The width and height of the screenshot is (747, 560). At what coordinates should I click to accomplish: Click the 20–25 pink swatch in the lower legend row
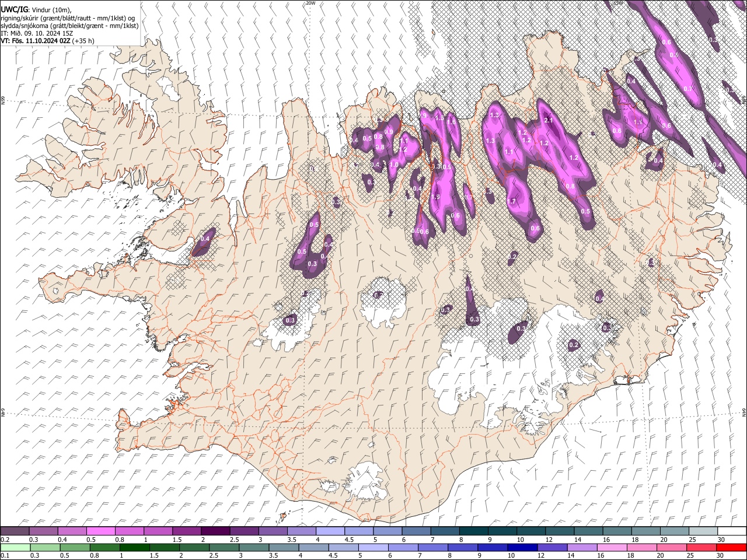pyautogui.click(x=672, y=547)
